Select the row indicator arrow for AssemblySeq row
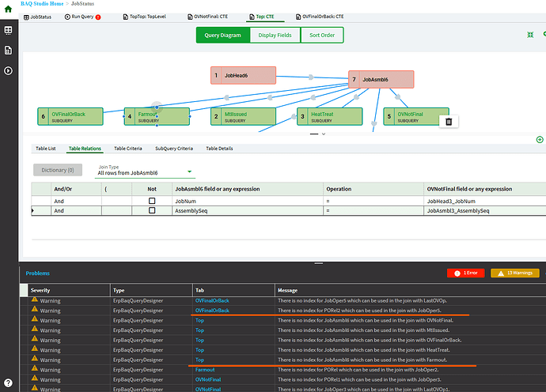This screenshot has width=546, height=392. point(32,211)
